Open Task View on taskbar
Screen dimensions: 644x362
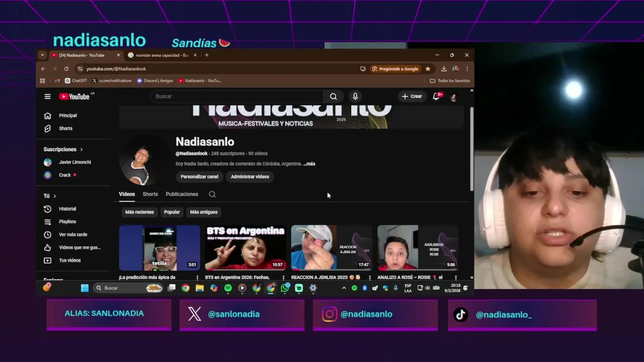point(172,288)
